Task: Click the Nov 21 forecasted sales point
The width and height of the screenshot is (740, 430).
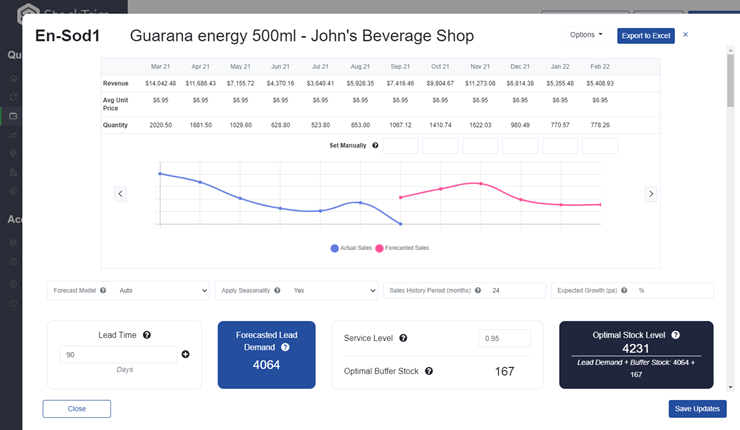Action: [481, 184]
